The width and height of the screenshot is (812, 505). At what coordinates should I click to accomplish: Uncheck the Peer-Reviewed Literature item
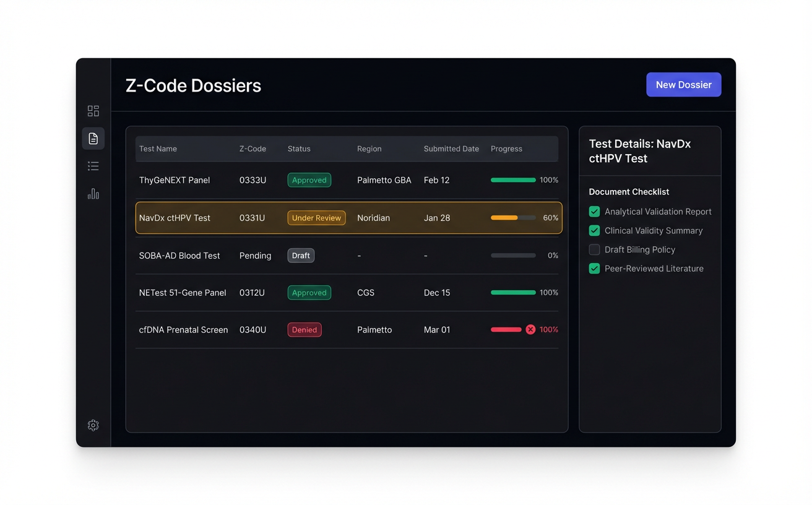click(594, 268)
